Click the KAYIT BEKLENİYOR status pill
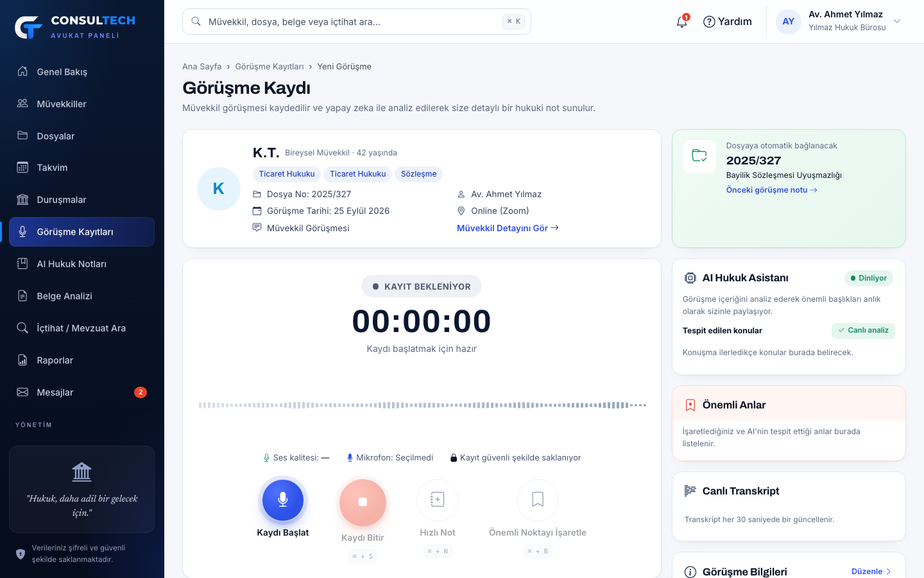 point(422,286)
